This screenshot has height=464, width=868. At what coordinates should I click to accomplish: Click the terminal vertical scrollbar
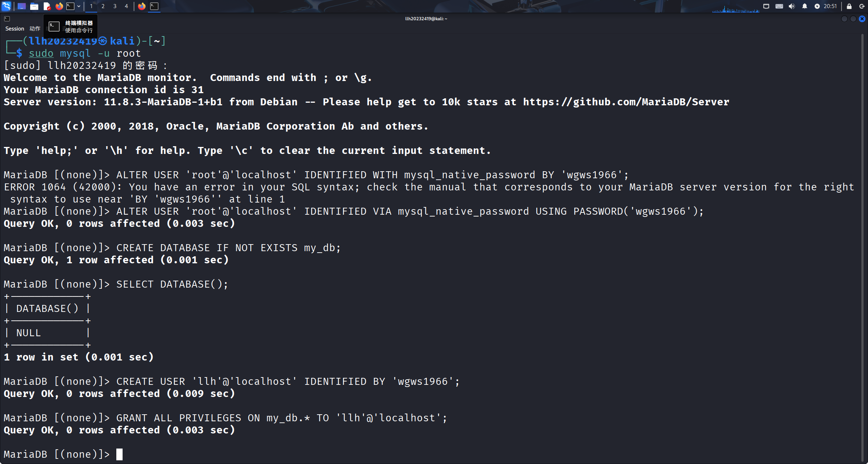862,247
